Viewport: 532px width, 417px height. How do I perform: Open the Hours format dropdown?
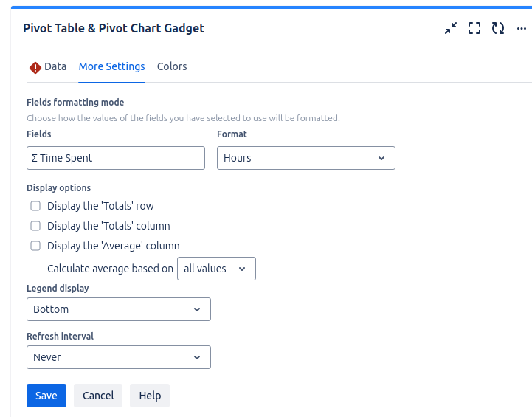coord(305,158)
